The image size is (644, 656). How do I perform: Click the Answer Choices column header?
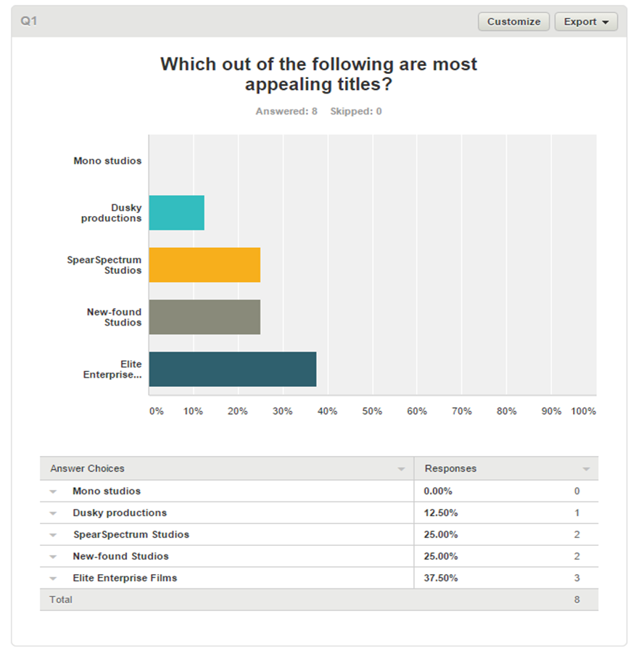pyautogui.click(x=87, y=469)
